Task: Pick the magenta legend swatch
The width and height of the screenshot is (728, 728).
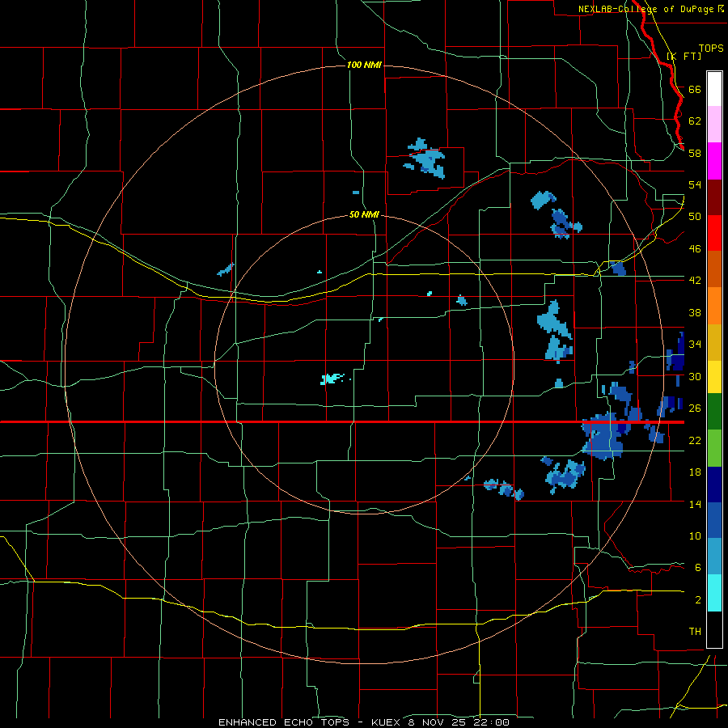Action: tap(714, 161)
